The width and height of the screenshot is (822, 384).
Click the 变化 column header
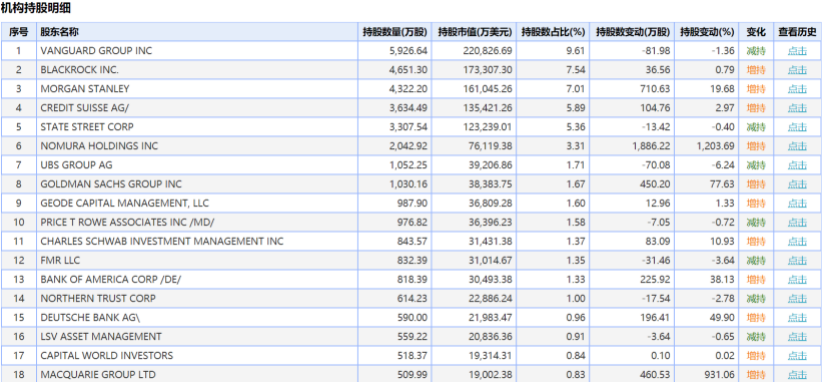click(756, 32)
